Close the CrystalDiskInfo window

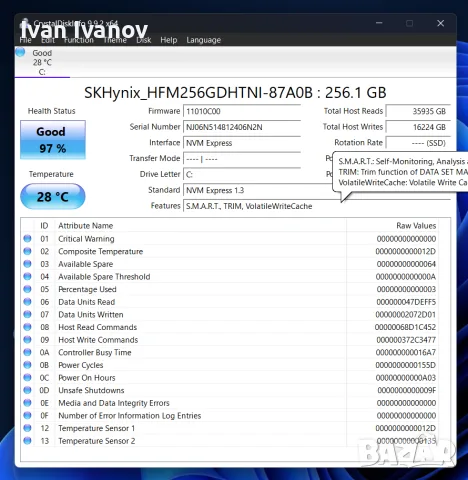coord(440,23)
